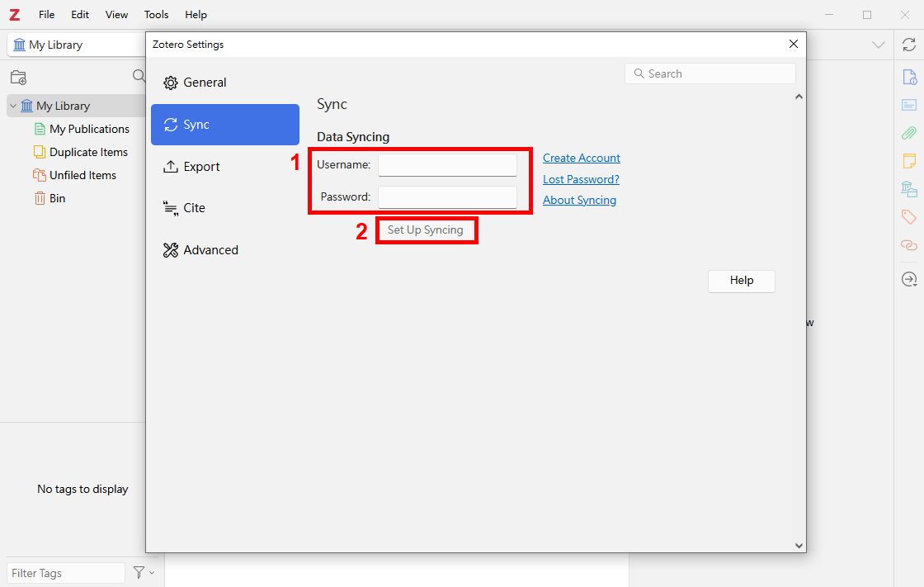The image size is (924, 587).
Task: Open the Locate arrow dropdown
Action: pos(908,280)
